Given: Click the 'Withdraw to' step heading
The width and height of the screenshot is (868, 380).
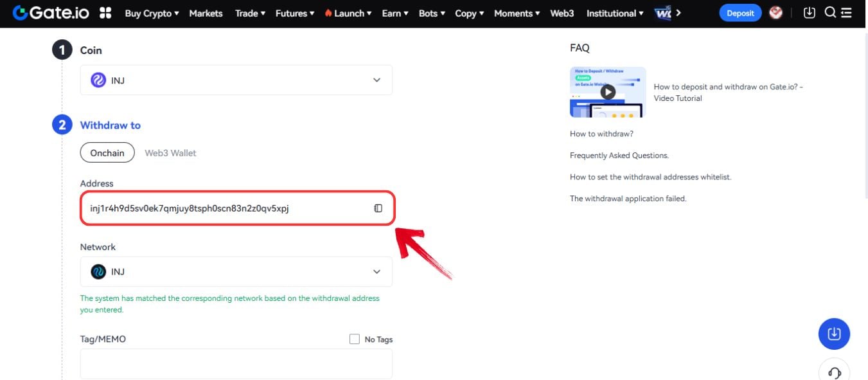Looking at the screenshot, I should [110, 125].
